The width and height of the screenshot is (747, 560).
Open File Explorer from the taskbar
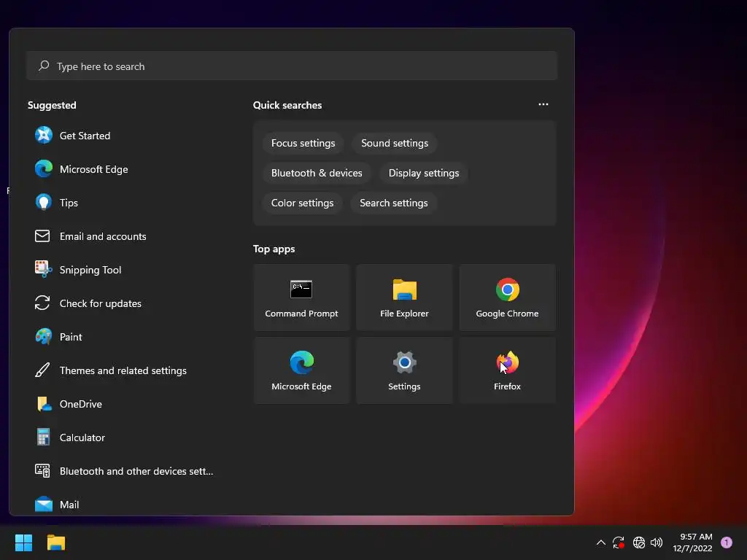point(56,542)
